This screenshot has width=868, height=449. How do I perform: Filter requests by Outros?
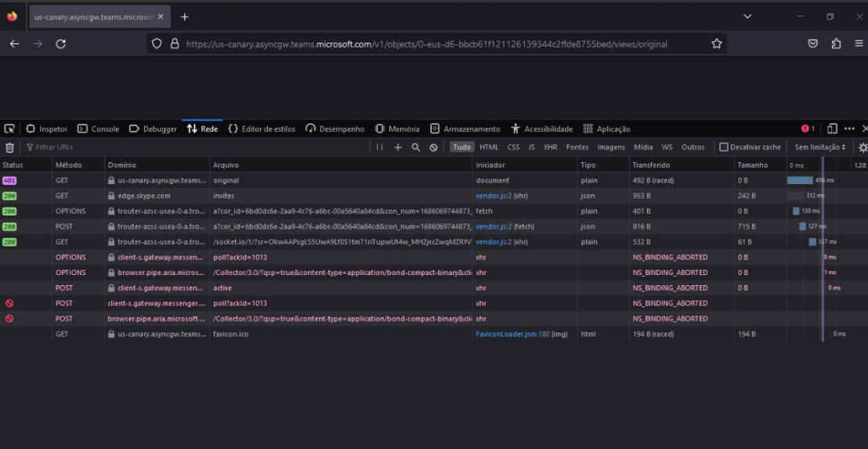click(x=693, y=147)
